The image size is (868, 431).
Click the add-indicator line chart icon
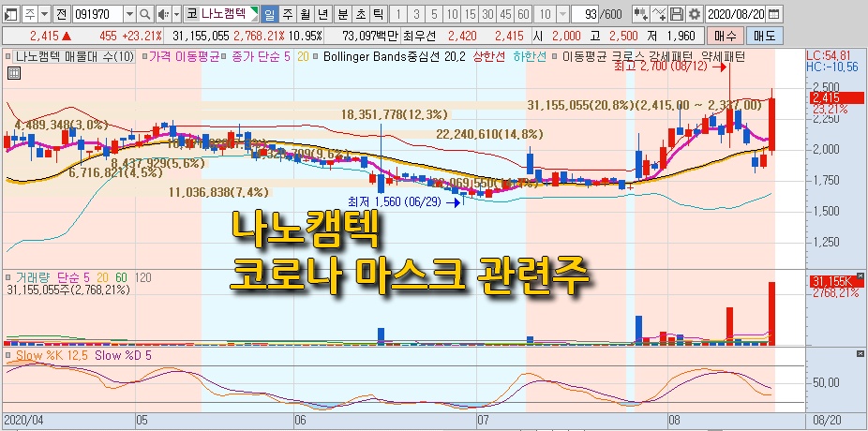pos(659,14)
